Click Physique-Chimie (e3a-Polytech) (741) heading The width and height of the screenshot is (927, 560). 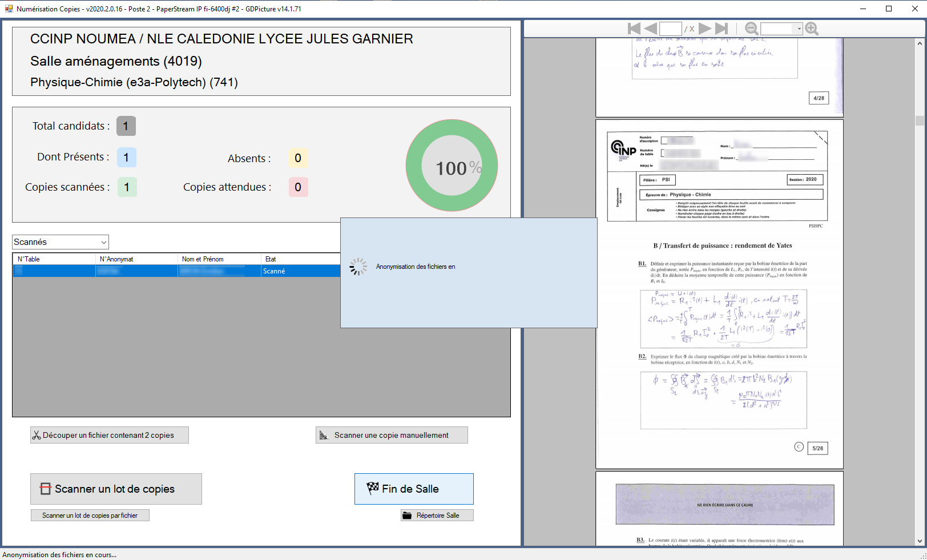134,82
